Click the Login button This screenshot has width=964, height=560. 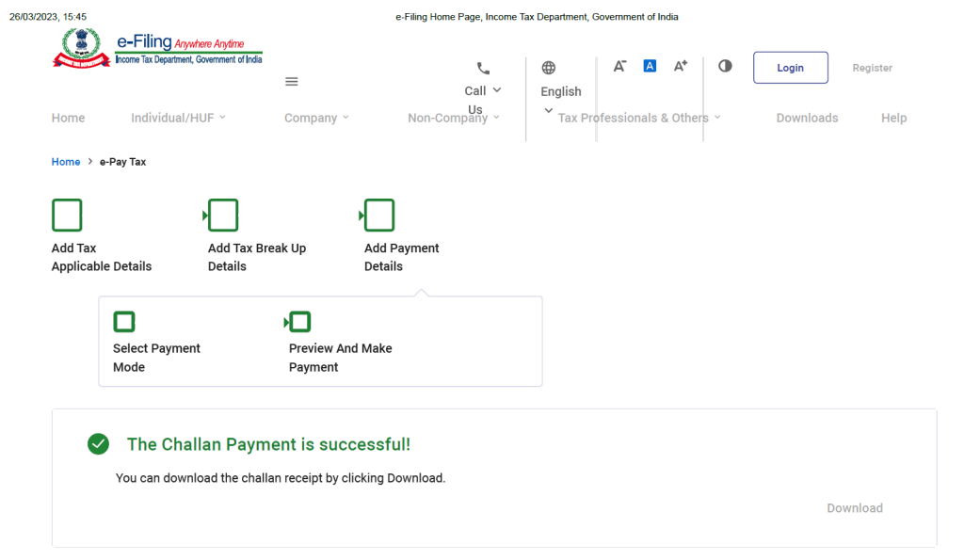click(791, 68)
